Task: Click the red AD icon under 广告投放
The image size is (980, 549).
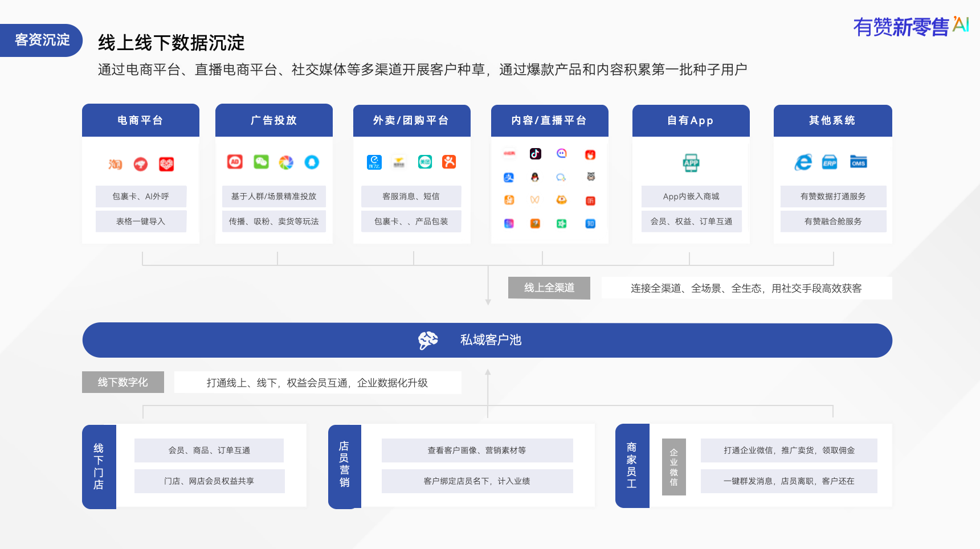Action: 235,161
